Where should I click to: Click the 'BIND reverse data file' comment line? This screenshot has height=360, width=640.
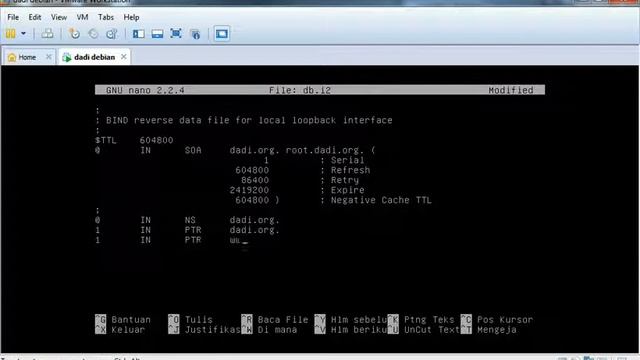pos(244,120)
